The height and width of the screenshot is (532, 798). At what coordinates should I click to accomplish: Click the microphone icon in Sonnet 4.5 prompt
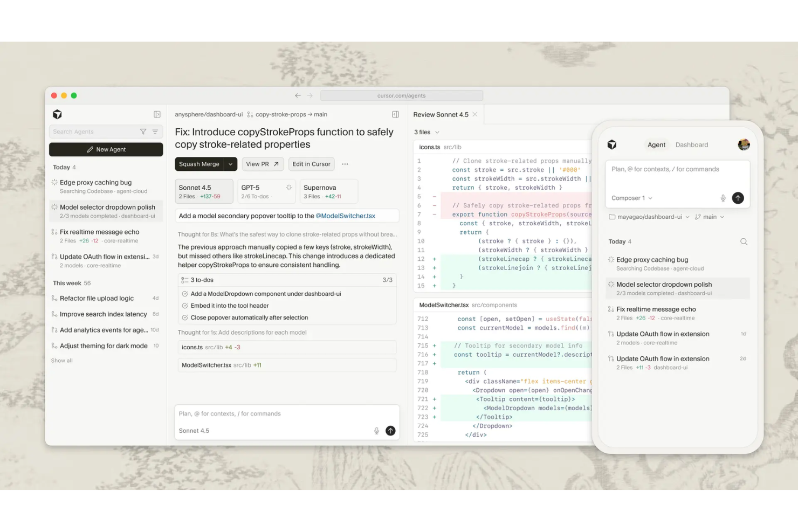pos(376,431)
